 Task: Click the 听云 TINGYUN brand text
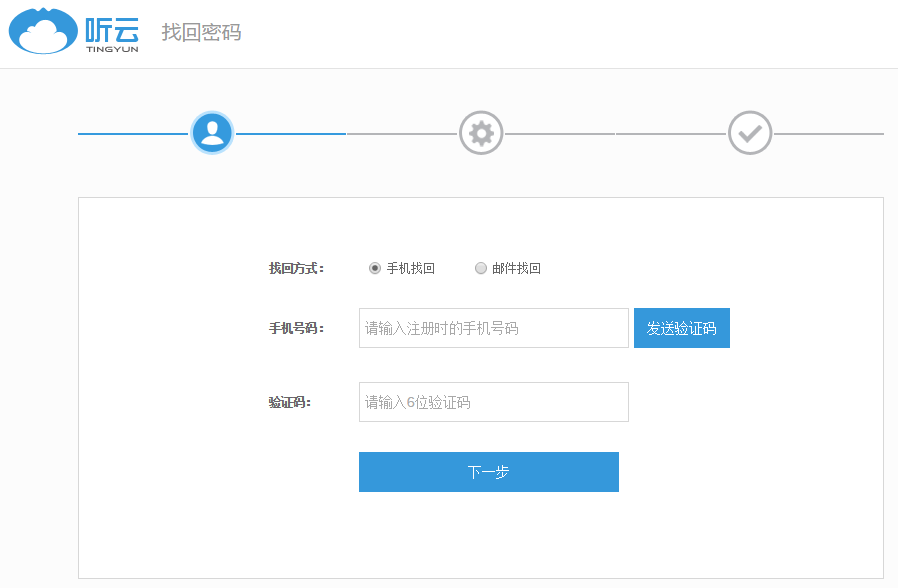click(112, 34)
